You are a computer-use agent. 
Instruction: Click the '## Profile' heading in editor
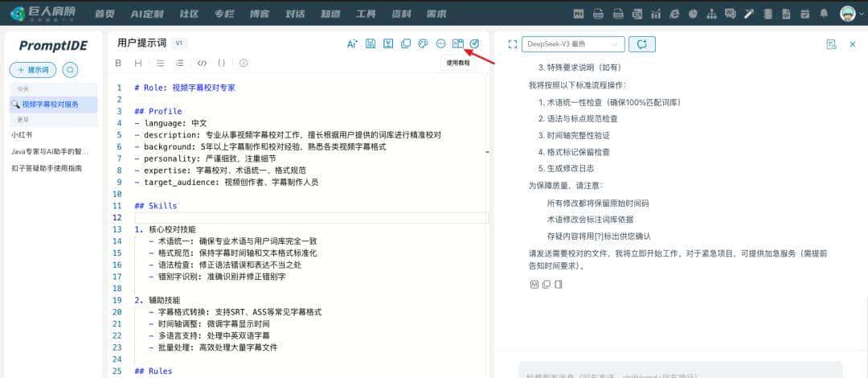158,112
